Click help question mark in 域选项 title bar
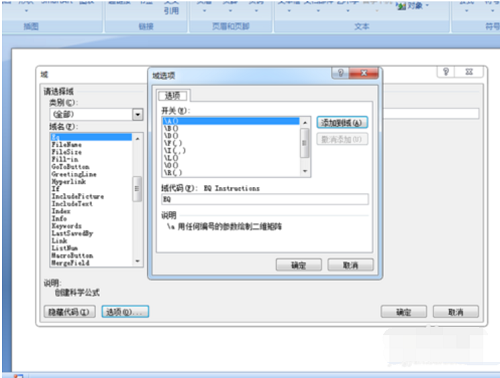 click(340, 73)
